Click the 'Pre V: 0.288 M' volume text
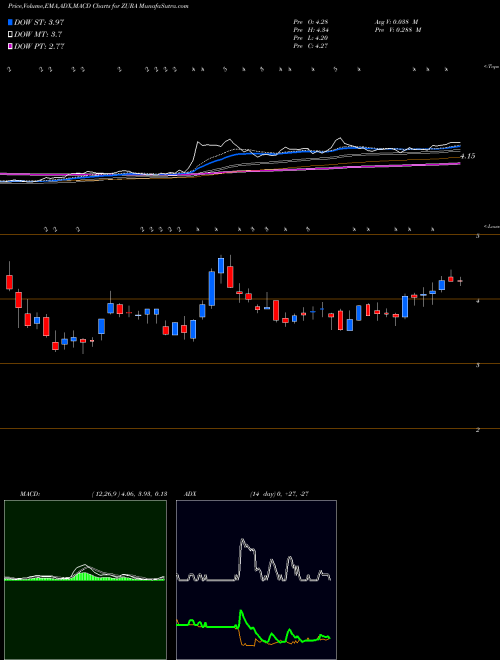 pyautogui.click(x=397, y=30)
